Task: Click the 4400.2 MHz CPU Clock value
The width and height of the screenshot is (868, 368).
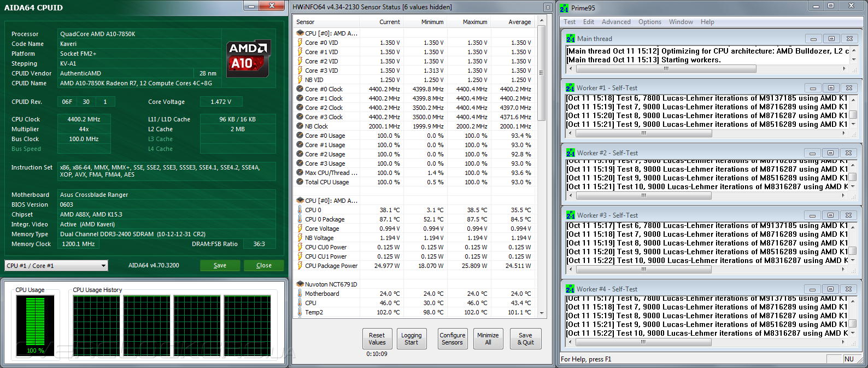Action: (84, 119)
